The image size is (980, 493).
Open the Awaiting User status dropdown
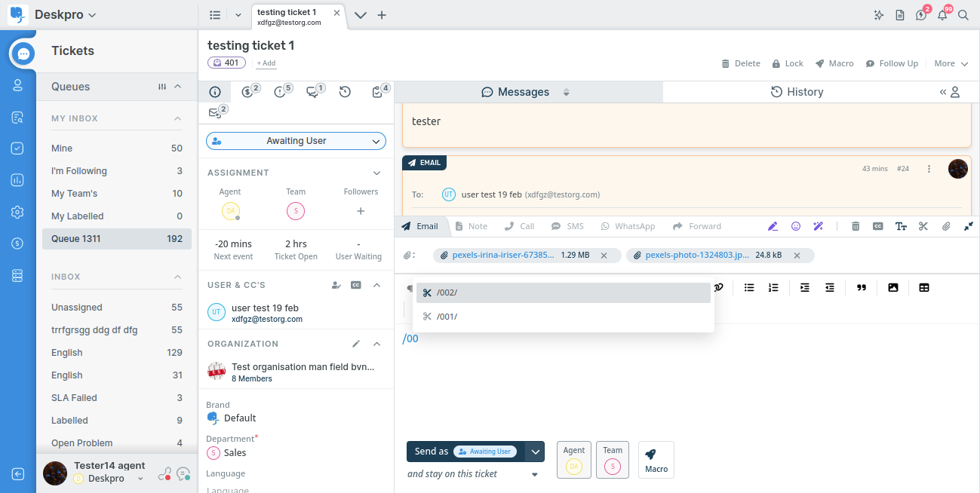[x=296, y=141]
